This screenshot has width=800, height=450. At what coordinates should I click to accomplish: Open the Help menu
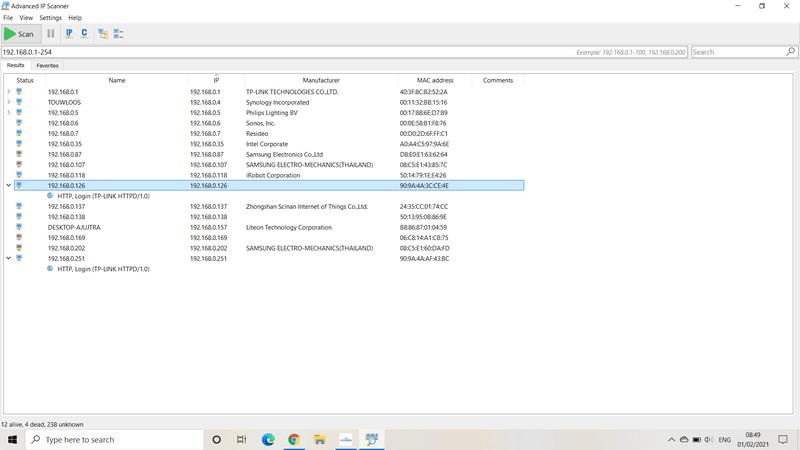click(x=75, y=18)
